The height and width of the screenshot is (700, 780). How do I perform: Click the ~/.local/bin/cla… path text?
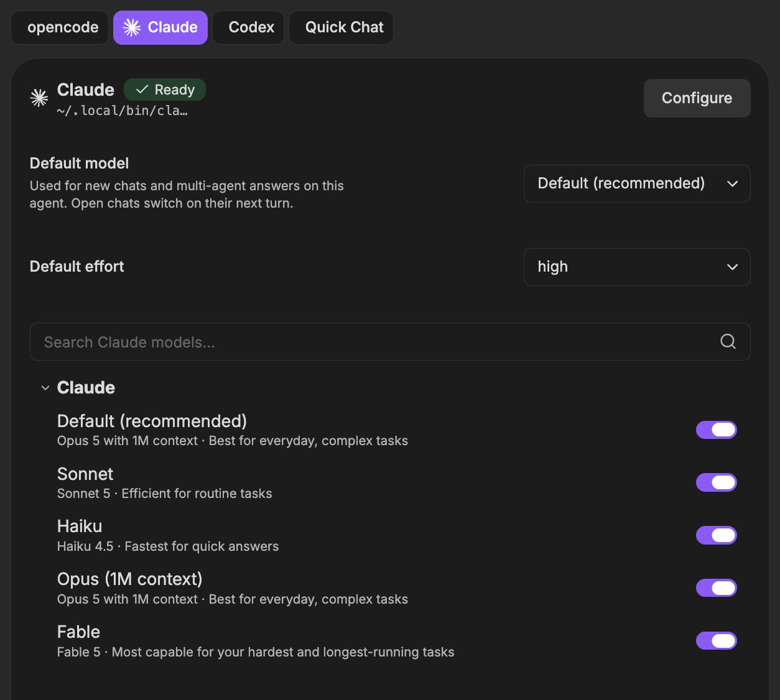click(x=122, y=111)
